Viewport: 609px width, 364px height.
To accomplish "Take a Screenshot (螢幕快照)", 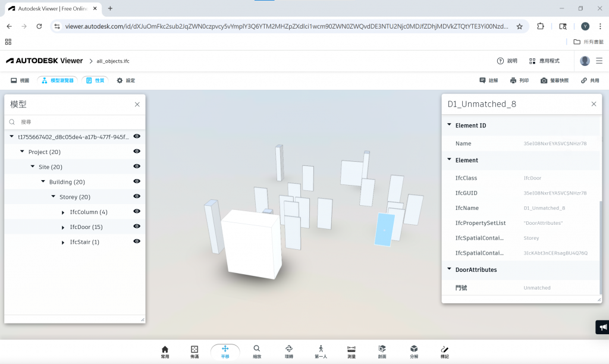I will pos(554,80).
